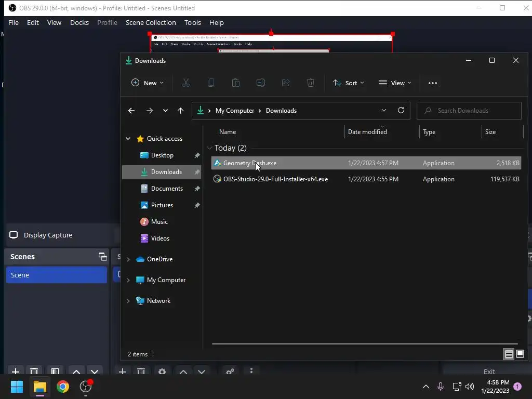Click the taskbar clock showing 4:58 PM
532x399 pixels.
pyautogui.click(x=495, y=387)
